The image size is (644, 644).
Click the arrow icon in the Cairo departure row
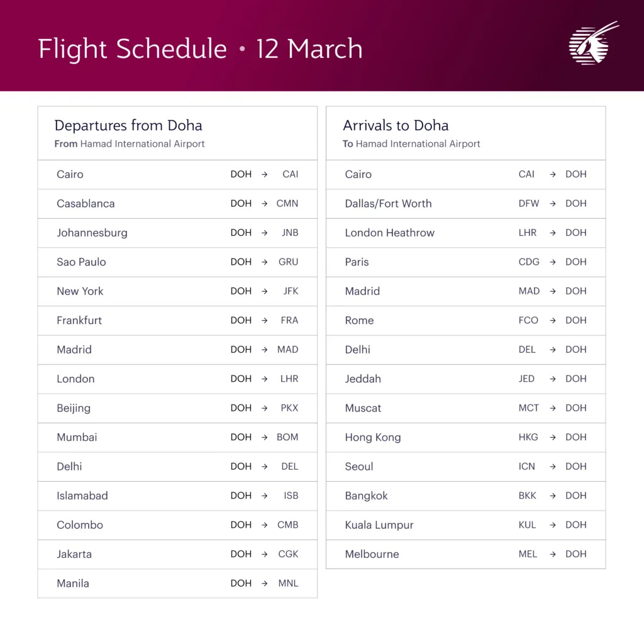(x=265, y=174)
